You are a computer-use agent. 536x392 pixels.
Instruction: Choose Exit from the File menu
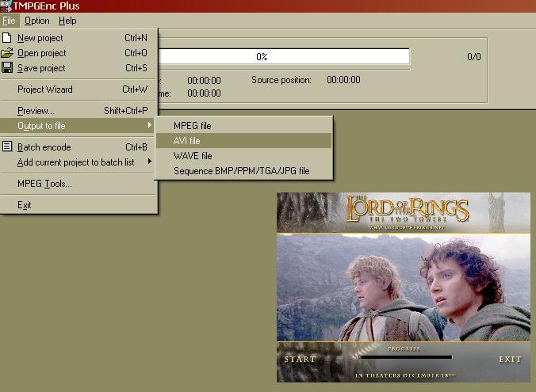tap(78, 205)
